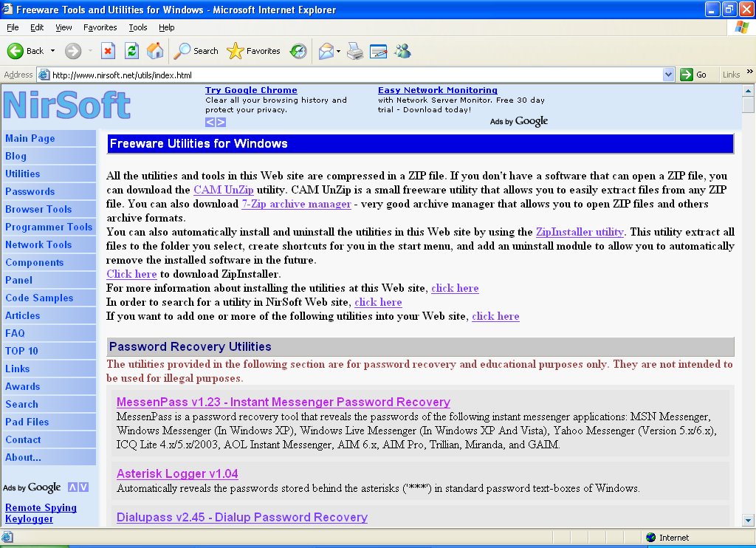The height and width of the screenshot is (548, 756).
Task: Open Browser Tools in sidebar
Action: [49, 209]
